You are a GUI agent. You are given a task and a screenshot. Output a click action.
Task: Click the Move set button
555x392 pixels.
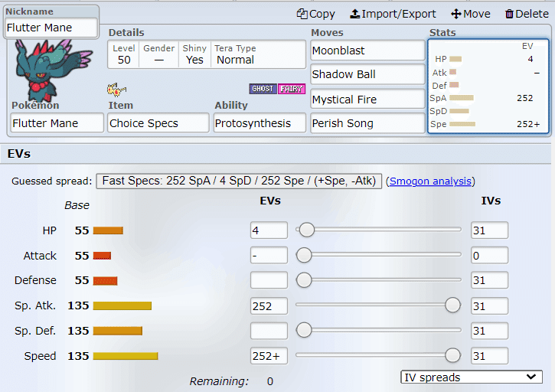pyautogui.click(x=471, y=14)
